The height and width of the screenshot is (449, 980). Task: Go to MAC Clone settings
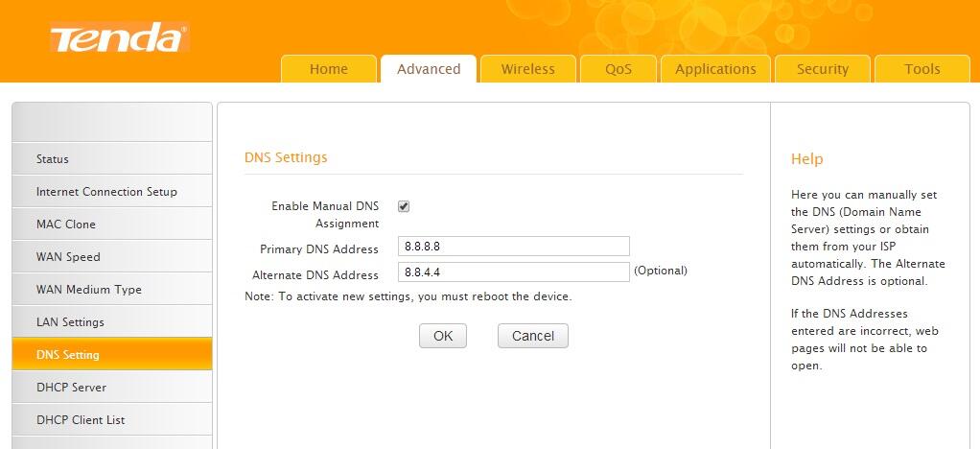pos(112,224)
